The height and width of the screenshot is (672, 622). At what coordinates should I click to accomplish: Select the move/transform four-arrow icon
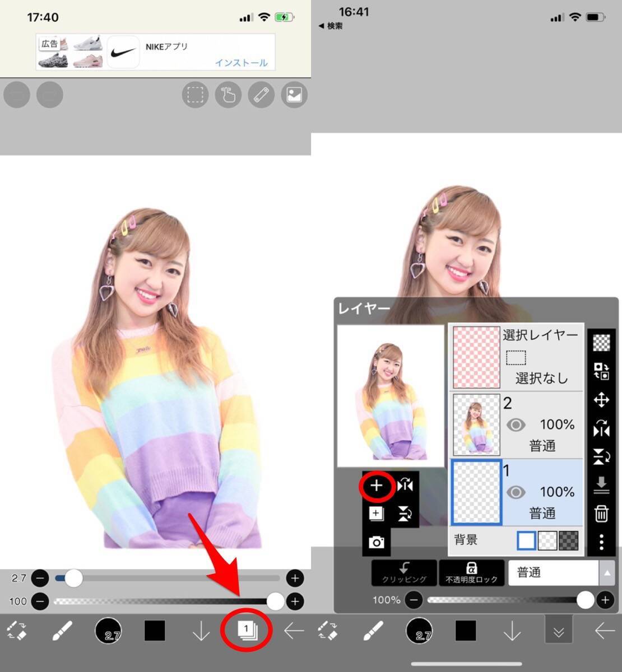tap(601, 400)
